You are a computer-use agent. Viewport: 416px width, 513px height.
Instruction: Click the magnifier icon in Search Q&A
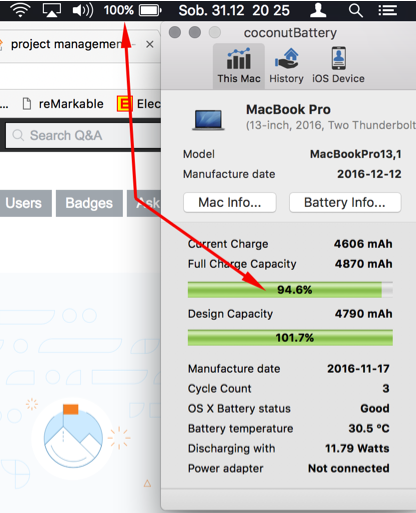coord(18,135)
